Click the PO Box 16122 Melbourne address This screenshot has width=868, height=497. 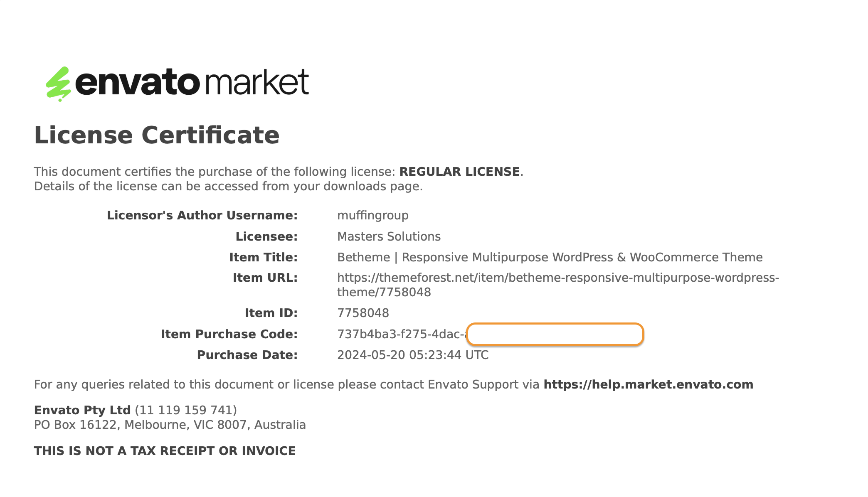(170, 425)
